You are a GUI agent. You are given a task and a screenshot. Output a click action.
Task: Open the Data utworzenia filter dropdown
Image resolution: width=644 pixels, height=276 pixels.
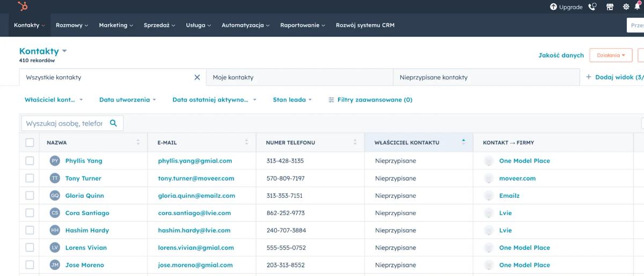(128, 100)
